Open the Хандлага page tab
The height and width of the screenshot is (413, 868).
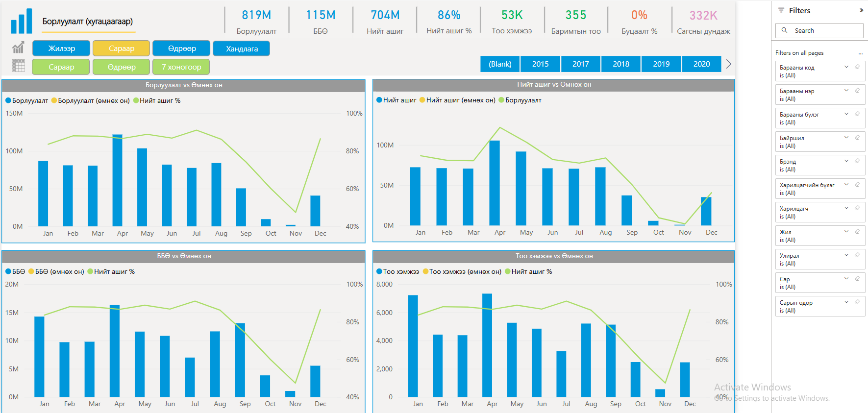coord(242,49)
